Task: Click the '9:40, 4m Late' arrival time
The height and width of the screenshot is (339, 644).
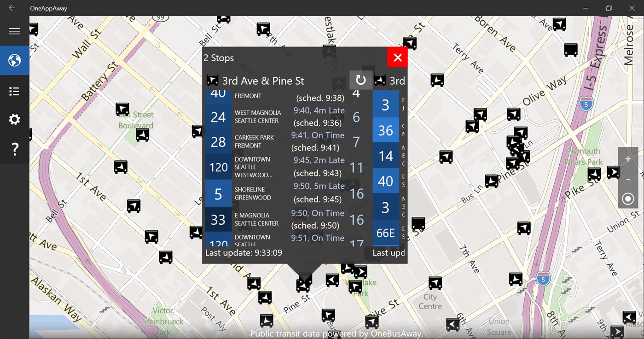Action: [x=319, y=111]
